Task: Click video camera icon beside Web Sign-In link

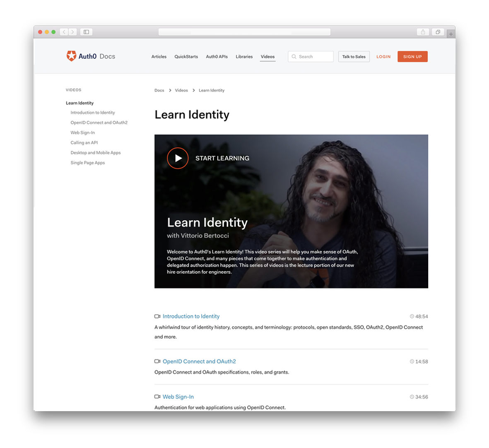Action: pos(157,397)
